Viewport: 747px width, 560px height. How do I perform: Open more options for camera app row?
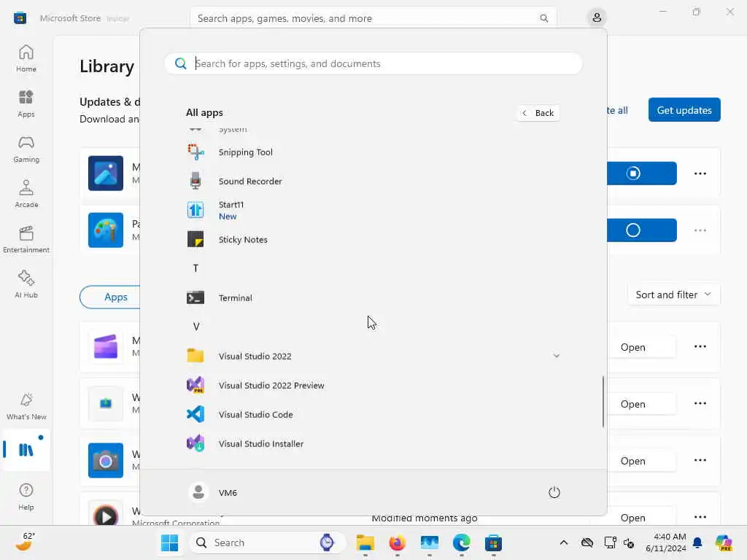coord(700,460)
